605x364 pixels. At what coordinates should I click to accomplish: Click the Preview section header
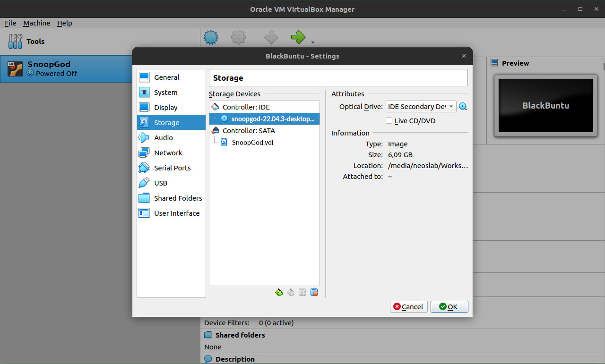pos(515,63)
